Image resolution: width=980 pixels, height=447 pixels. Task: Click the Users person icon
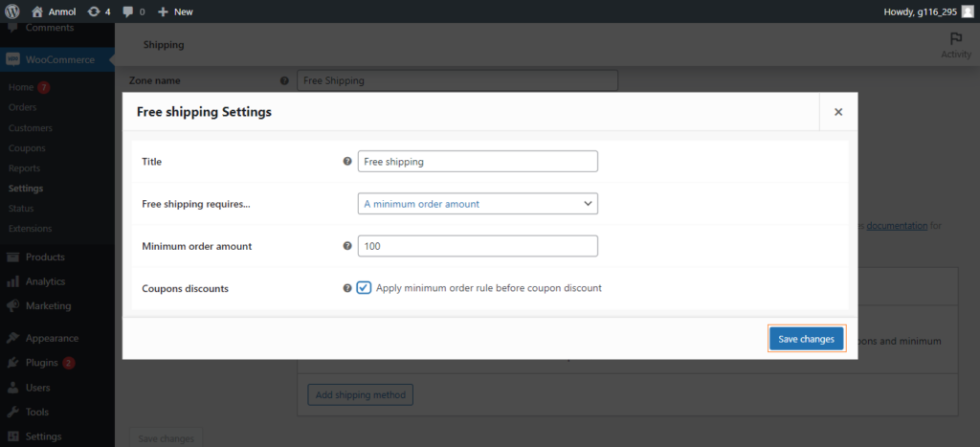click(12, 388)
